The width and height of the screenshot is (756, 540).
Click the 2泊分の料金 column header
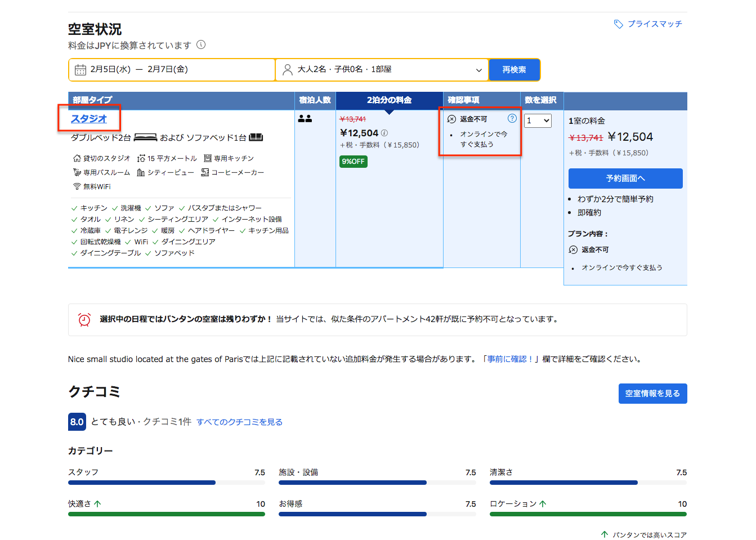click(389, 100)
